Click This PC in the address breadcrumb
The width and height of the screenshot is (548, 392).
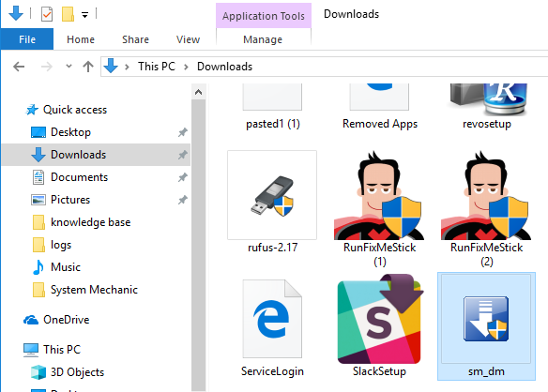pyautogui.click(x=157, y=67)
